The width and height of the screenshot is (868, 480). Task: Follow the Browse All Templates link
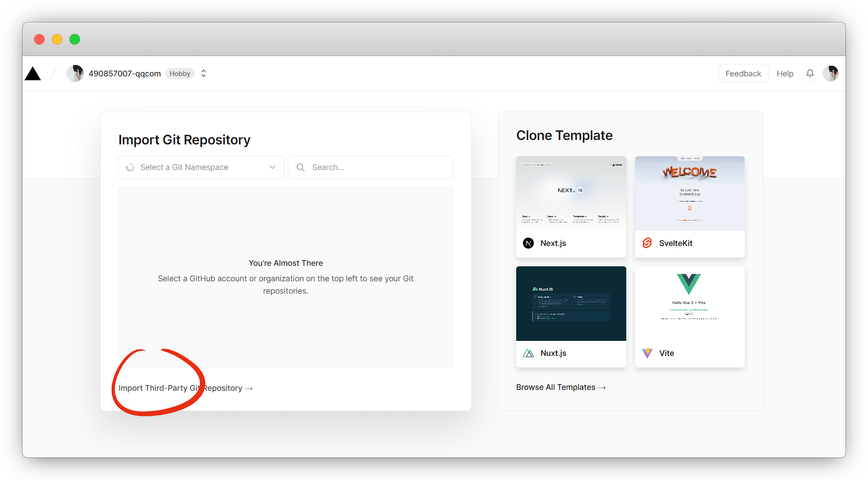point(560,387)
